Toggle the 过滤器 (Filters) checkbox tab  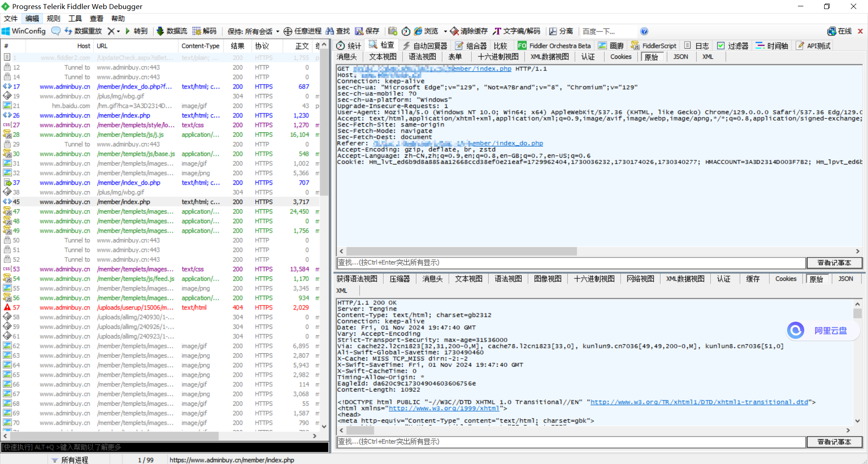click(733, 46)
